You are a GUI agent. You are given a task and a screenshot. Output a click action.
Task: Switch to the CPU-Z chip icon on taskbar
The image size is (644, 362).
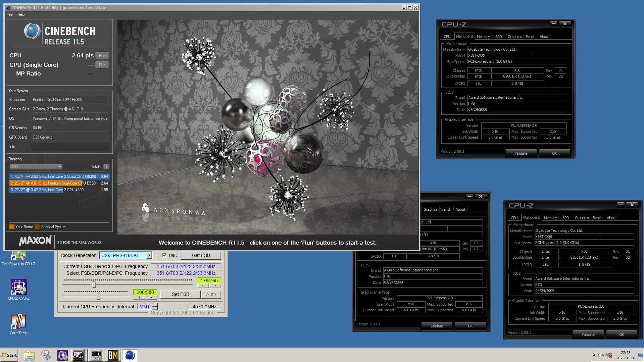pos(62,355)
